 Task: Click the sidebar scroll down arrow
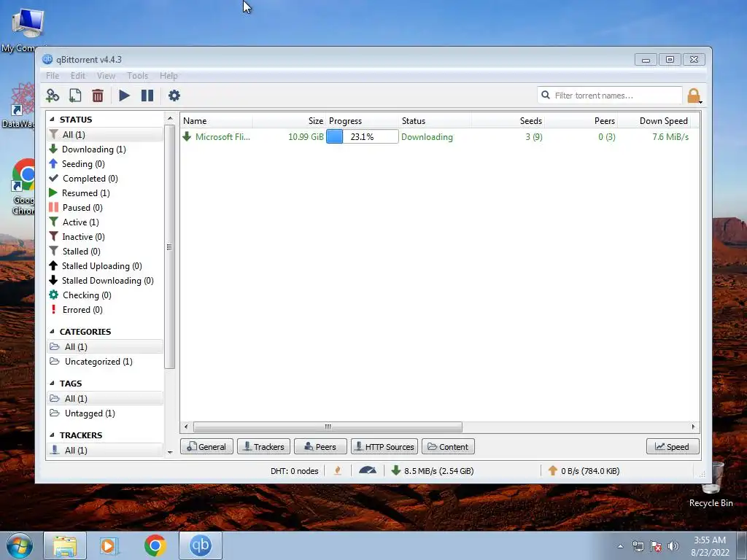pos(169,452)
